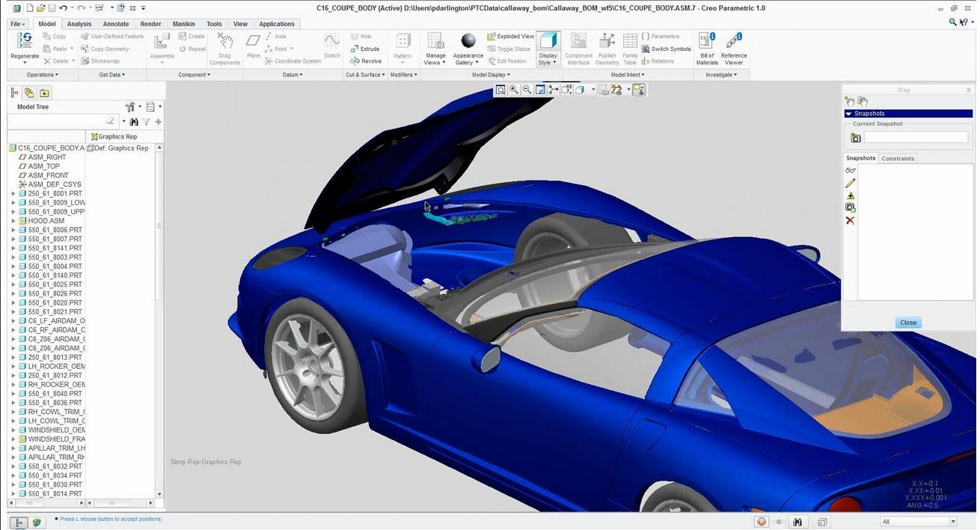Select the Display Style cube icon
The width and height of the screenshot is (980, 530).
(x=548, y=41)
